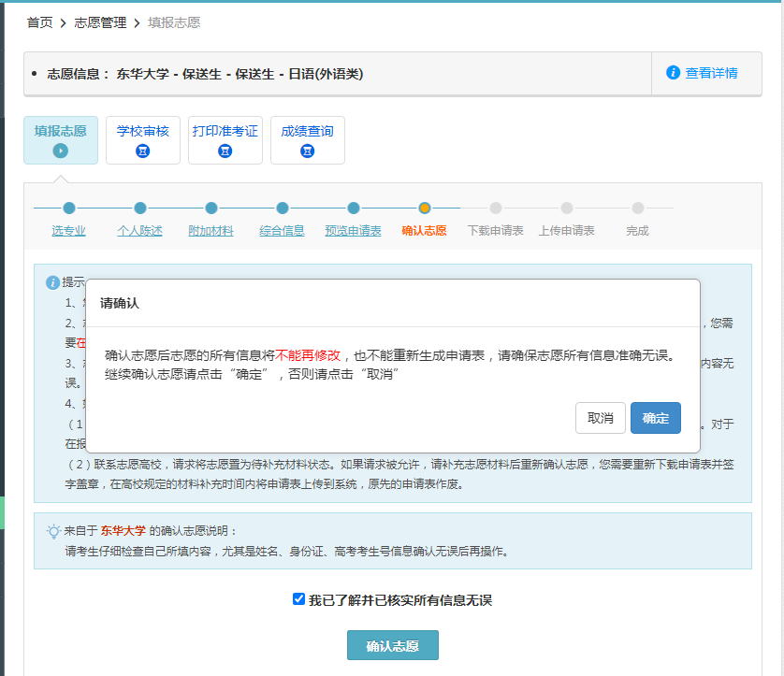Click the 首页 breadcrumb link
The width and height of the screenshot is (784, 676).
[x=39, y=22]
